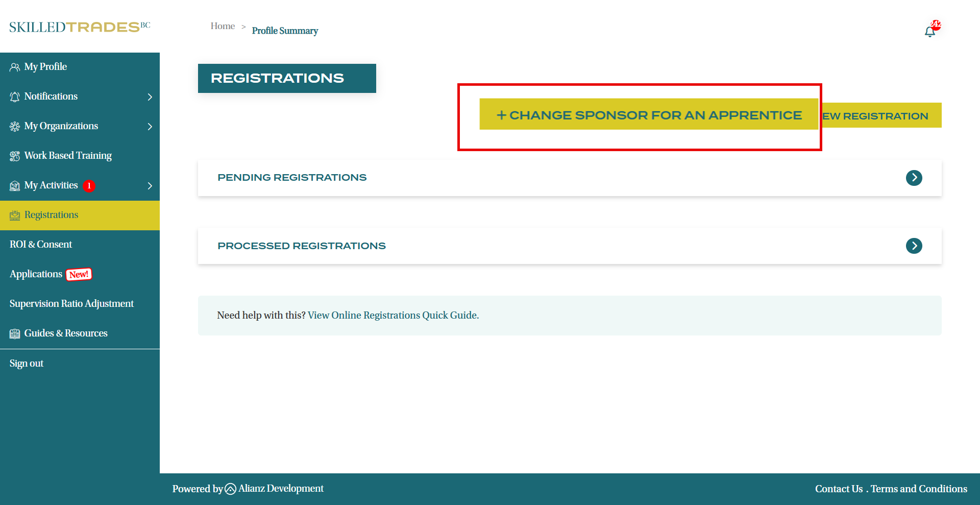Click the notification bell icon
980x505 pixels.
pos(929,32)
